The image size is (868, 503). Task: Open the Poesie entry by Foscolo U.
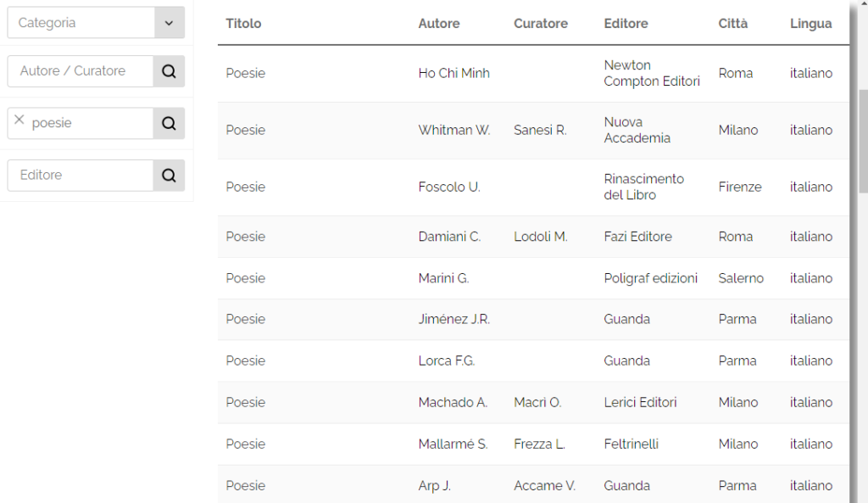[534, 187]
